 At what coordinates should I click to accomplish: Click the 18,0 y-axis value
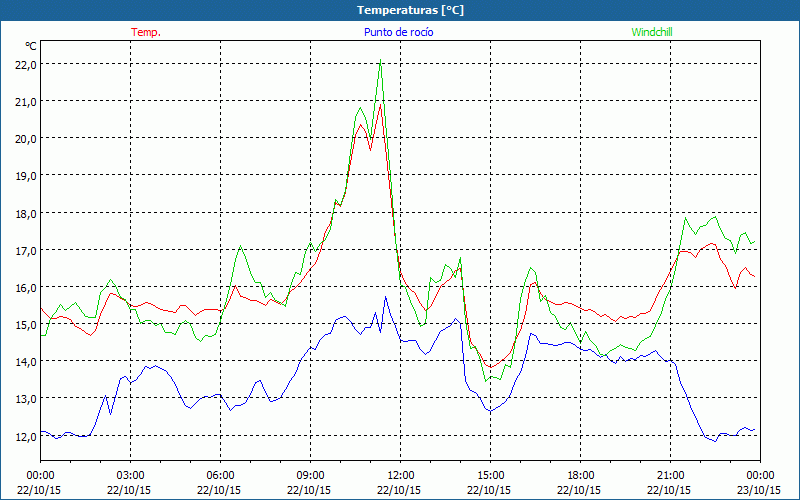point(27,213)
